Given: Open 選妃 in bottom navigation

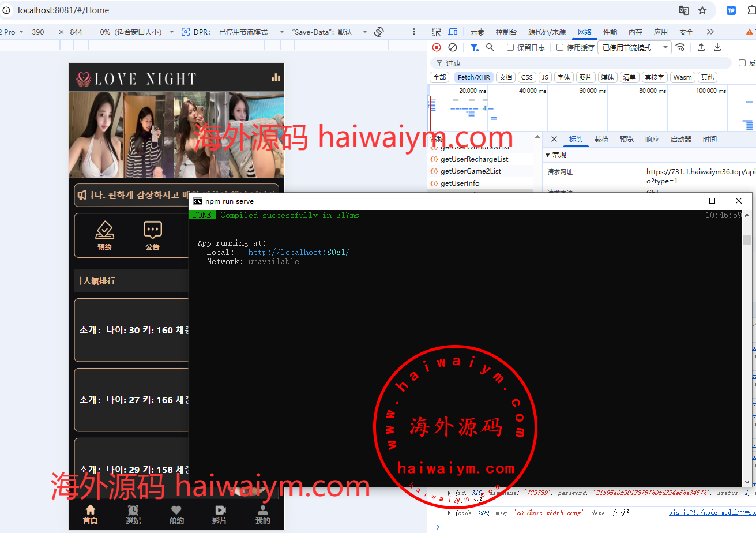Looking at the screenshot, I should 133,515.
